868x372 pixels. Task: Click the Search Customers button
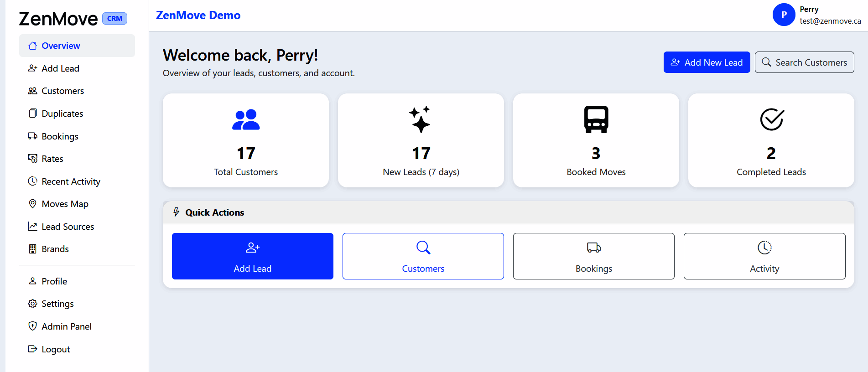click(804, 62)
